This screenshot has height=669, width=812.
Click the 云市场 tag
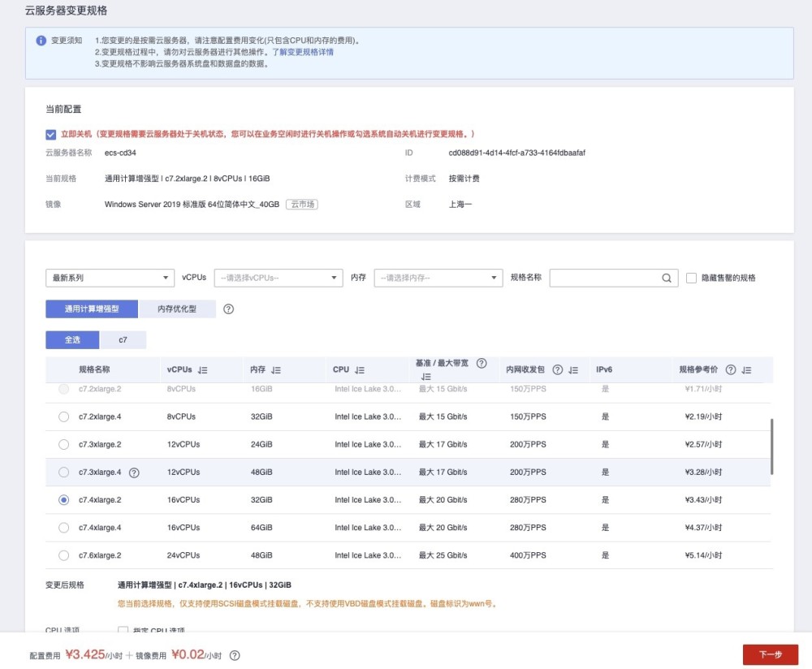pyautogui.click(x=302, y=205)
